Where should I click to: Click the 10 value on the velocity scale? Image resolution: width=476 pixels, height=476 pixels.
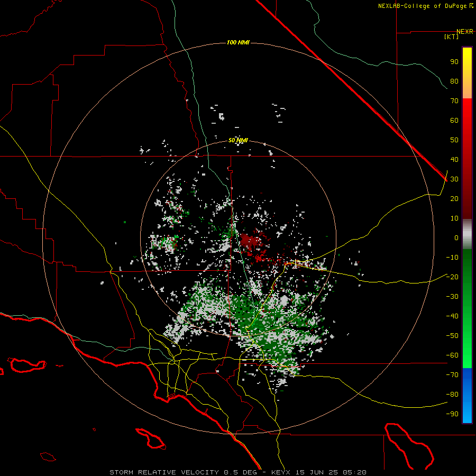click(x=454, y=218)
